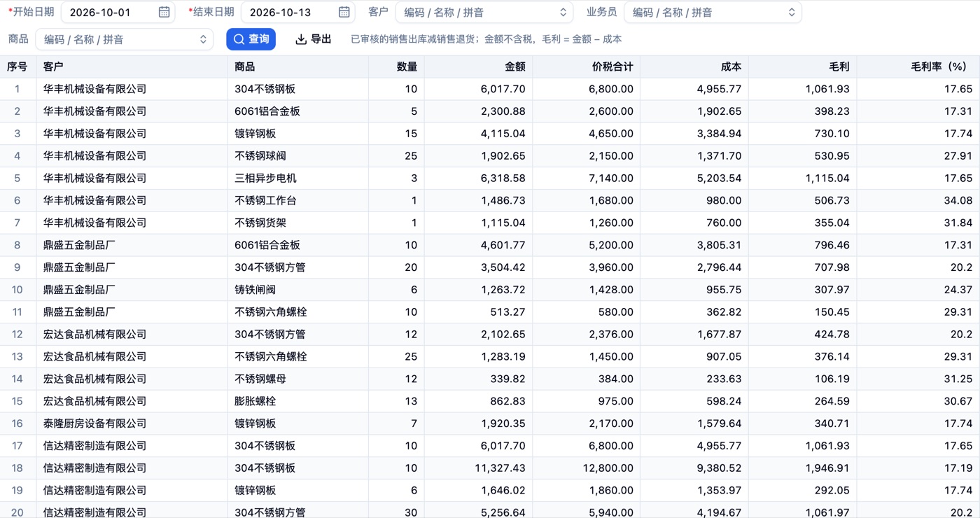Expand the 商品 product dropdown

(125, 39)
